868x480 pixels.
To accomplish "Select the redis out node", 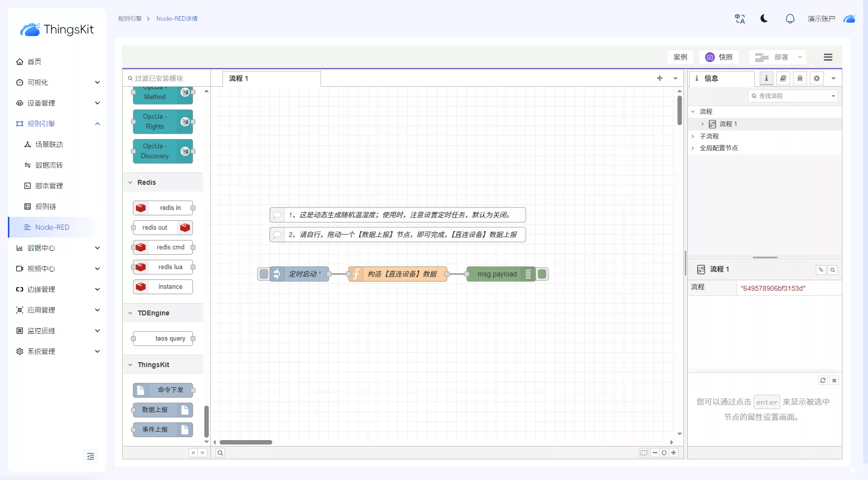I will pyautogui.click(x=162, y=228).
